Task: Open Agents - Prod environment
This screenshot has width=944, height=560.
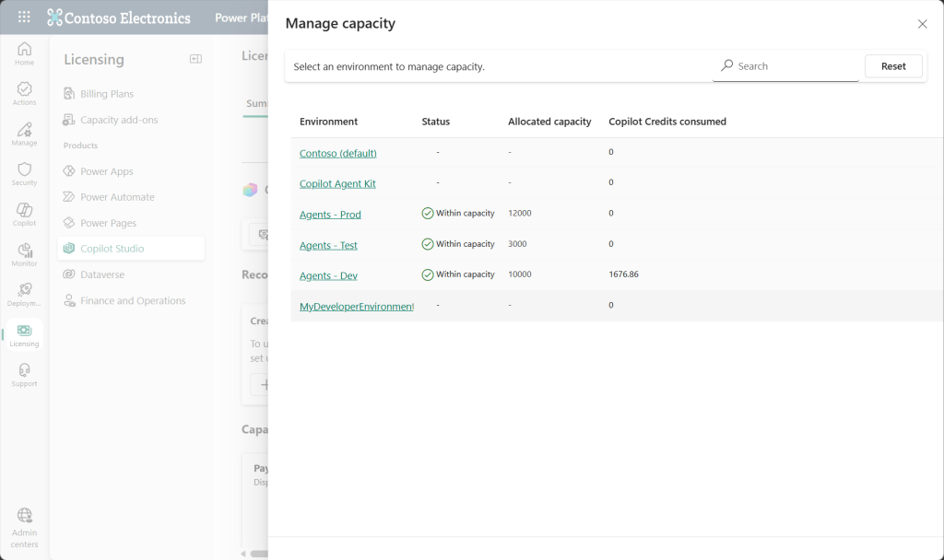Action: pos(330,214)
